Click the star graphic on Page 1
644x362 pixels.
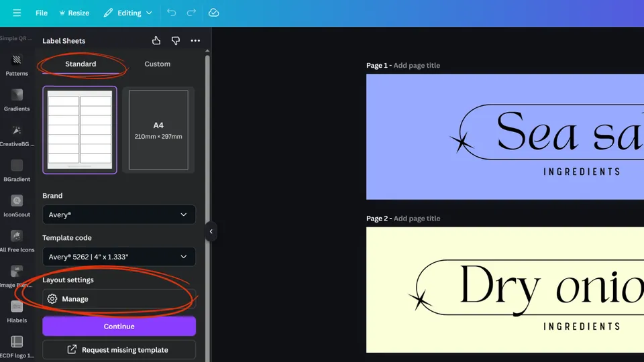462,142
